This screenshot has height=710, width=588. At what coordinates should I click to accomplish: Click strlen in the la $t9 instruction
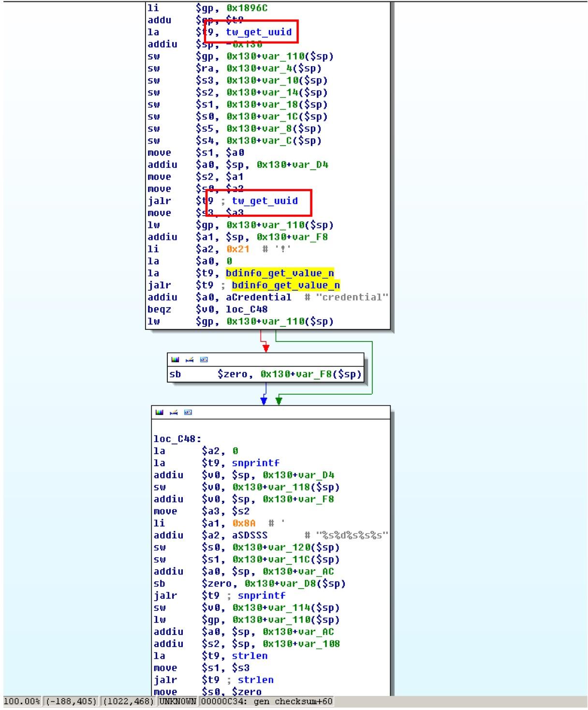(250, 656)
